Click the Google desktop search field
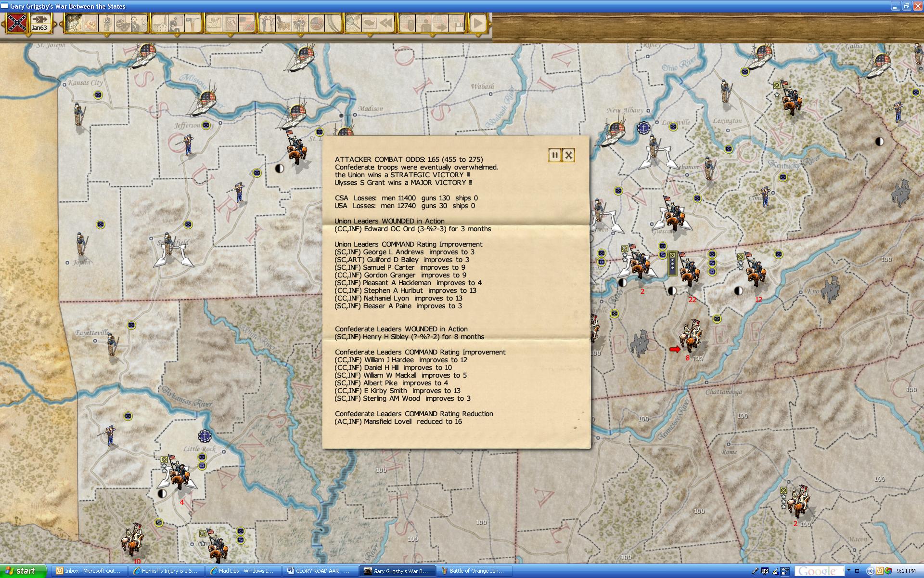 pyautogui.click(x=819, y=571)
